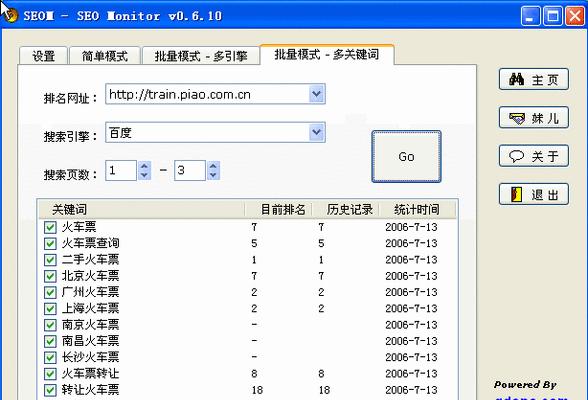Increase the start page number spinner
588x400 pixels.
pos(144,166)
